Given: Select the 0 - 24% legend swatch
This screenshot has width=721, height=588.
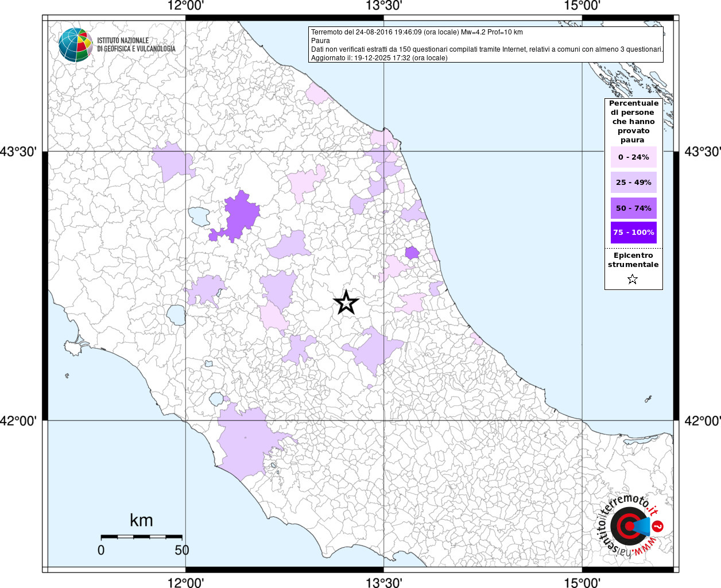Looking at the screenshot, I should (x=633, y=157).
